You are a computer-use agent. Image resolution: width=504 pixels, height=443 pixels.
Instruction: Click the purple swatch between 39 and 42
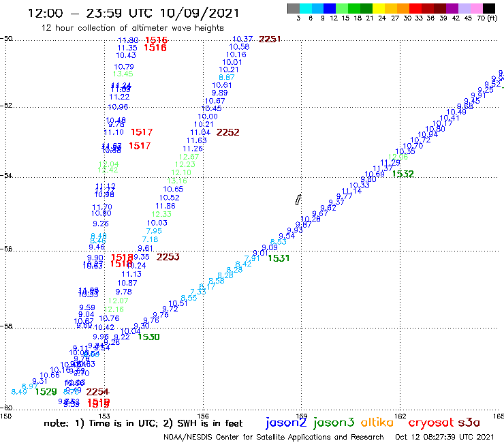pos(452,8)
